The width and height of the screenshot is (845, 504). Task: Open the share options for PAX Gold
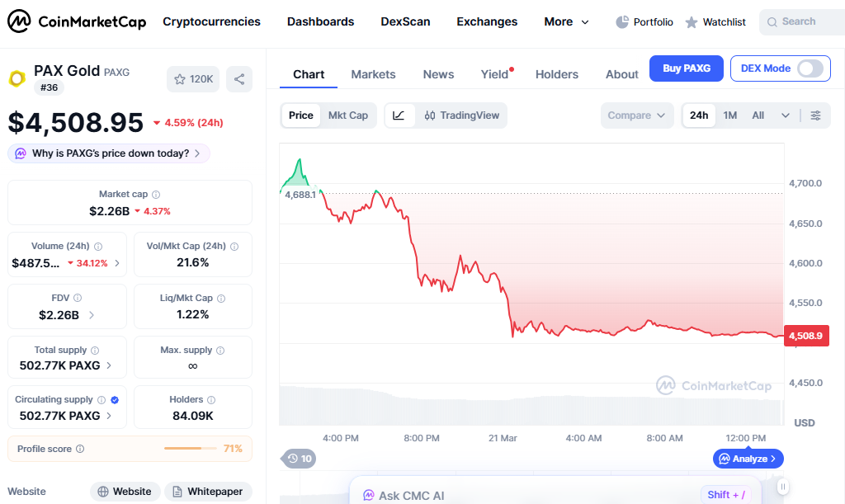pyautogui.click(x=239, y=78)
